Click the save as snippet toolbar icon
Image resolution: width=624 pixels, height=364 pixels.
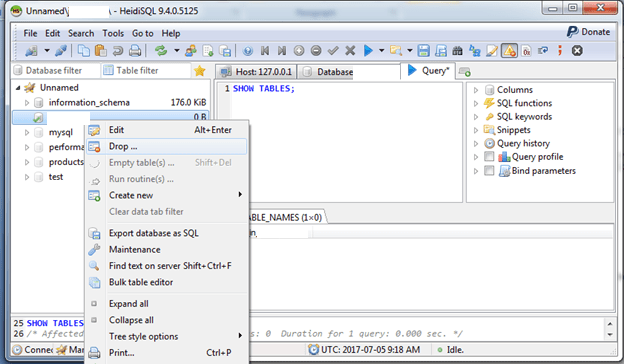(441, 51)
